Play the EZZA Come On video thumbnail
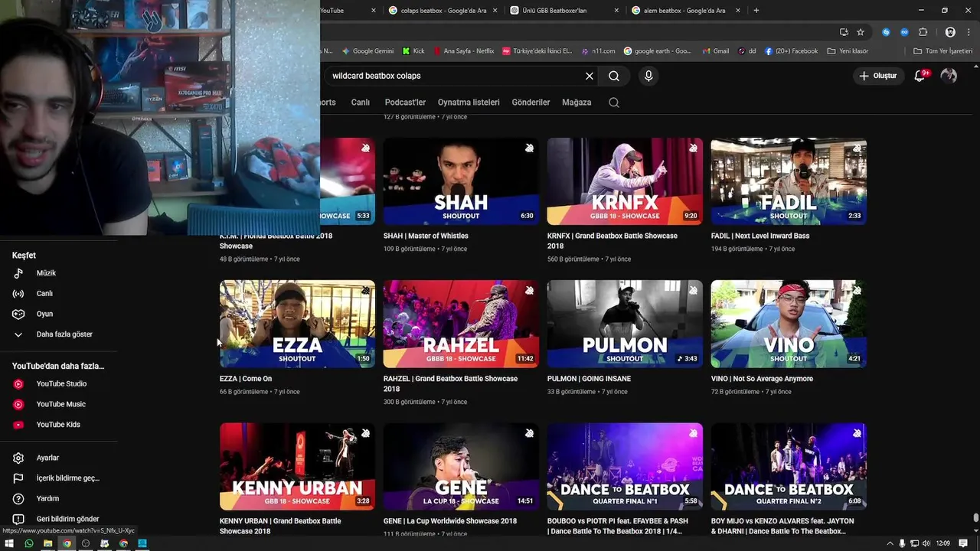The width and height of the screenshot is (980, 551). pos(297,324)
